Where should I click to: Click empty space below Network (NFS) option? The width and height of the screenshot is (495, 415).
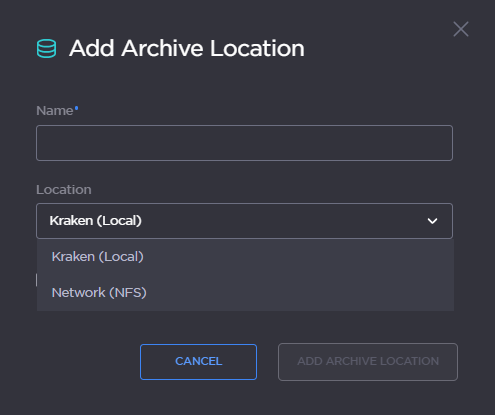point(245,325)
